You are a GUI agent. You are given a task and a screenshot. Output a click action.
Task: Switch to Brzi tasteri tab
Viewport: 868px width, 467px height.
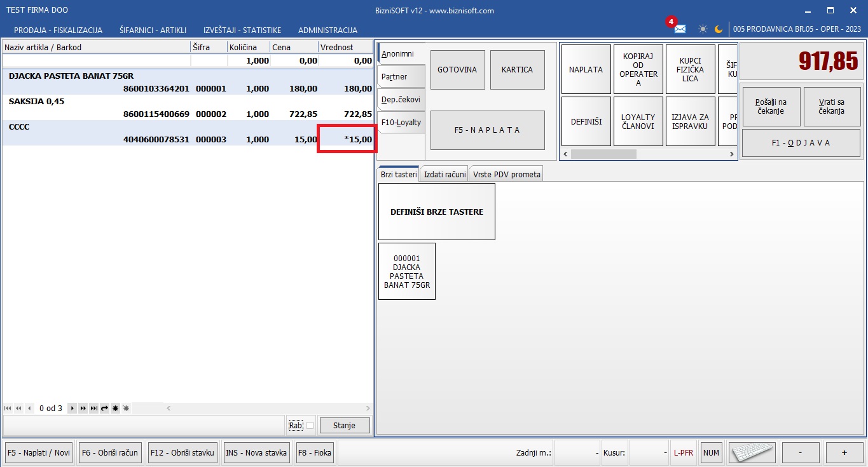pos(399,175)
